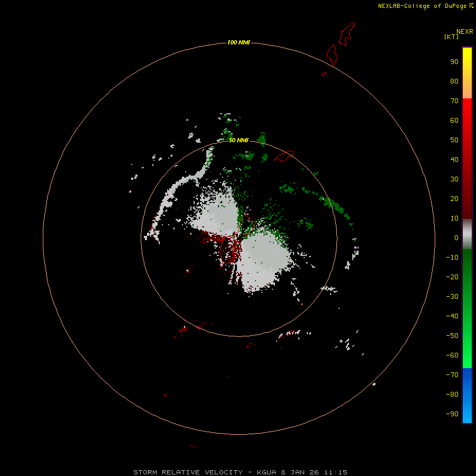Click the red-outlined Guam island at radar center
This screenshot has width=476, height=476.
point(237,239)
